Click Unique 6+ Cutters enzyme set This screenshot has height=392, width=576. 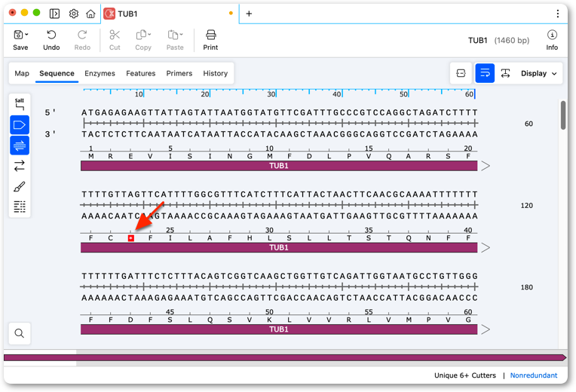pos(465,375)
